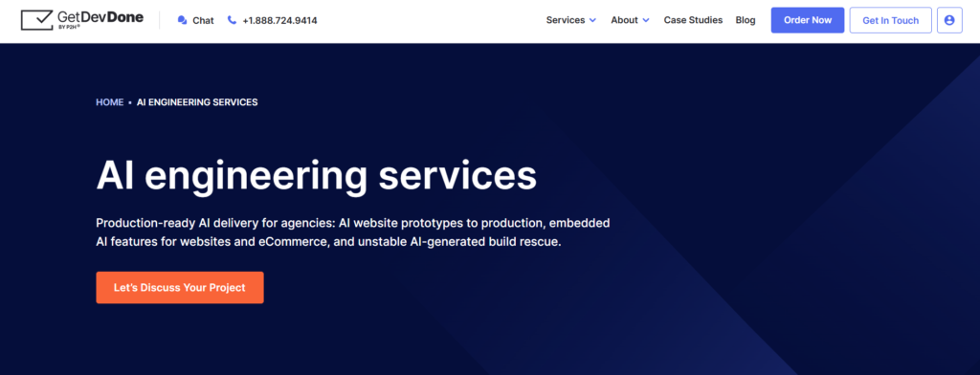Viewport: 980px width, 375px height.
Task: Expand the About dropdown chevron
Action: pos(646,20)
